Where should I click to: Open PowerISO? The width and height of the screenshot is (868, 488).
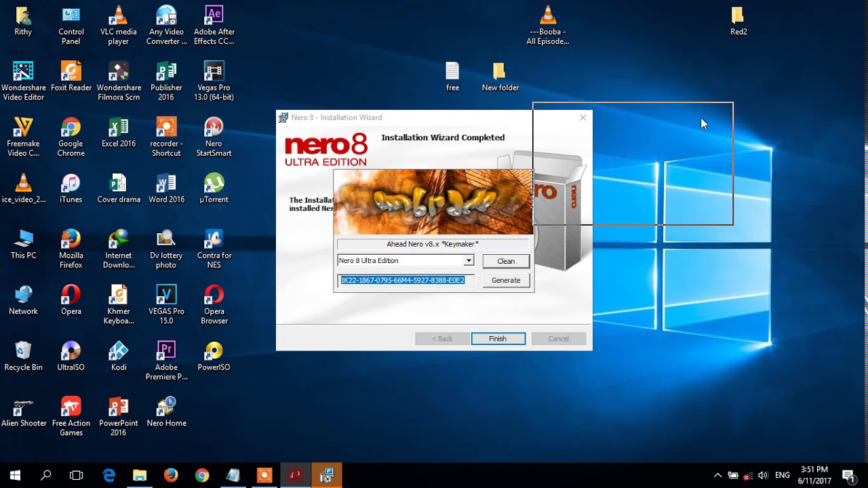coord(214,352)
